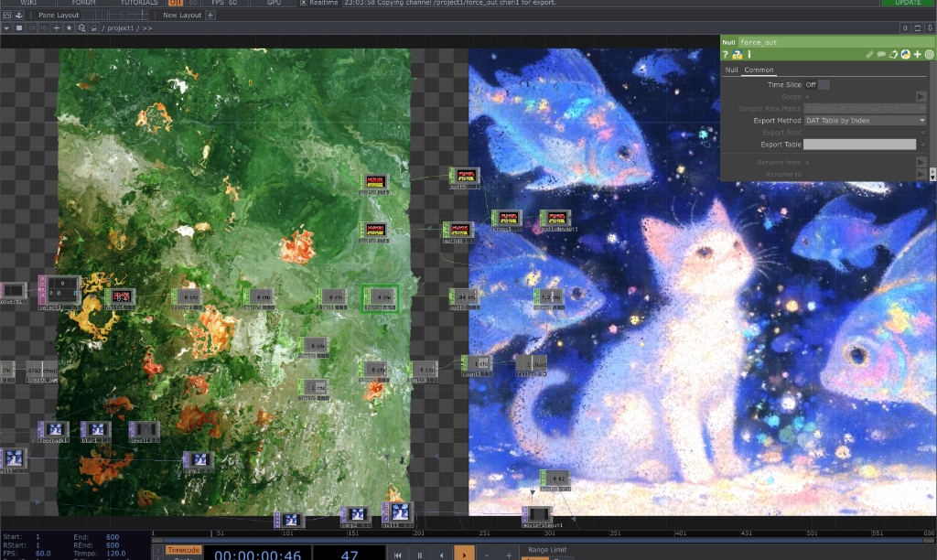Go forward with the right arrow navigation icon
The image size is (937, 560).
[44, 28]
